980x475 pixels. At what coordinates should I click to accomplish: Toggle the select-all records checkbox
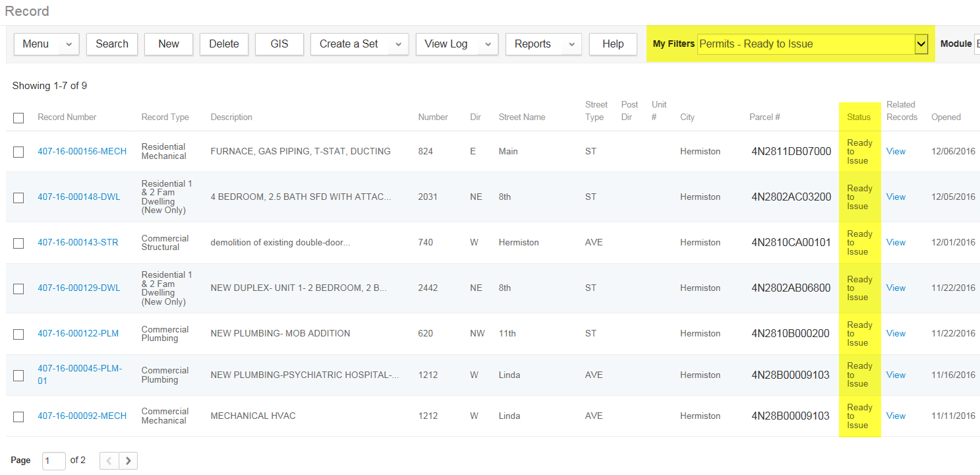(x=18, y=118)
